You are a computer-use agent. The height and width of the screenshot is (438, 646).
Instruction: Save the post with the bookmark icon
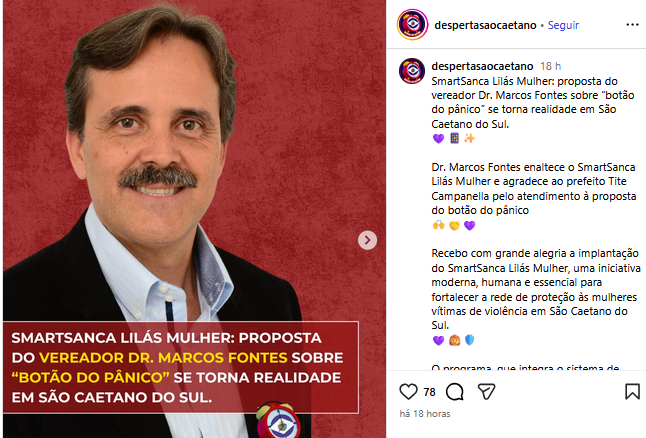pyautogui.click(x=632, y=391)
